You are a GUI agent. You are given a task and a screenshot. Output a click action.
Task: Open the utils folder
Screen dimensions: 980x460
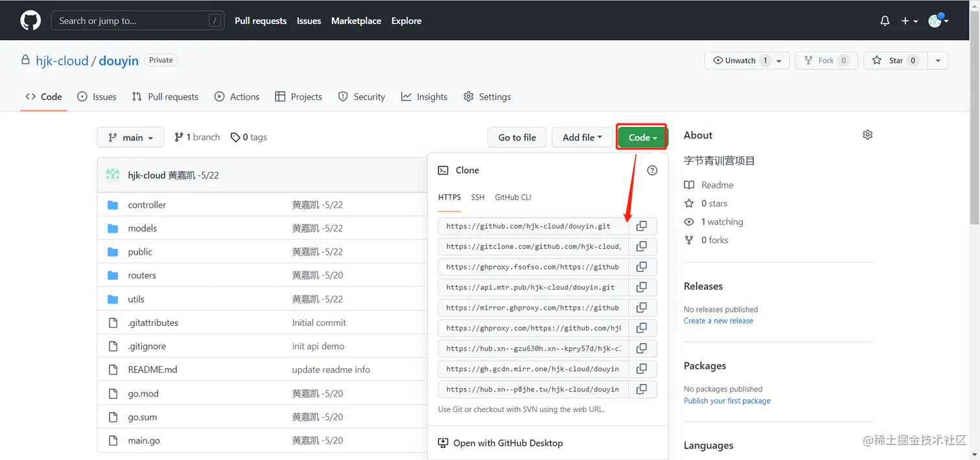pyautogui.click(x=136, y=299)
